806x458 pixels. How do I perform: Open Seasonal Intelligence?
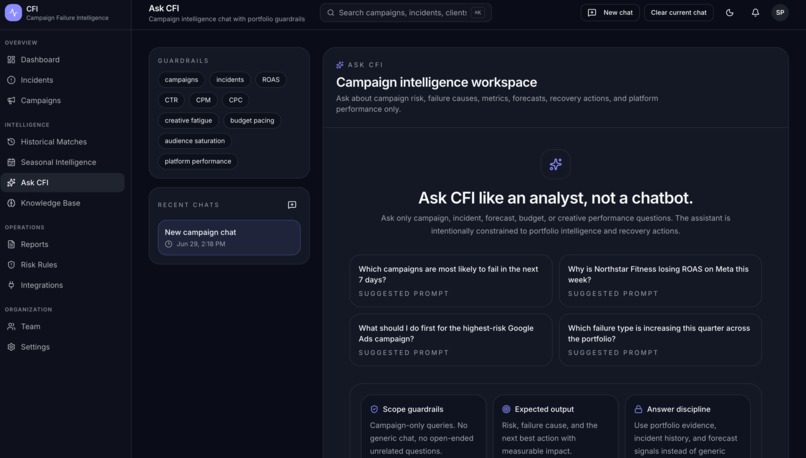coord(62,162)
